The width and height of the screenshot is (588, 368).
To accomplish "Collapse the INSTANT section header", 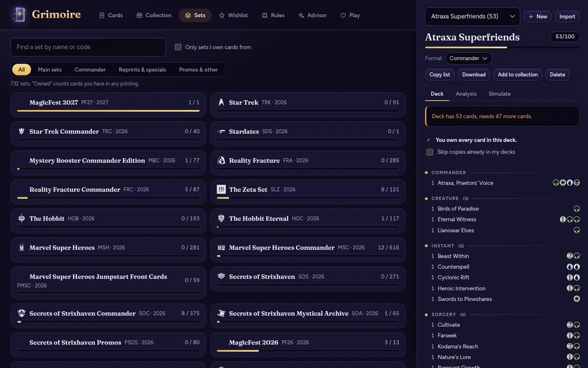I will 502,246.
